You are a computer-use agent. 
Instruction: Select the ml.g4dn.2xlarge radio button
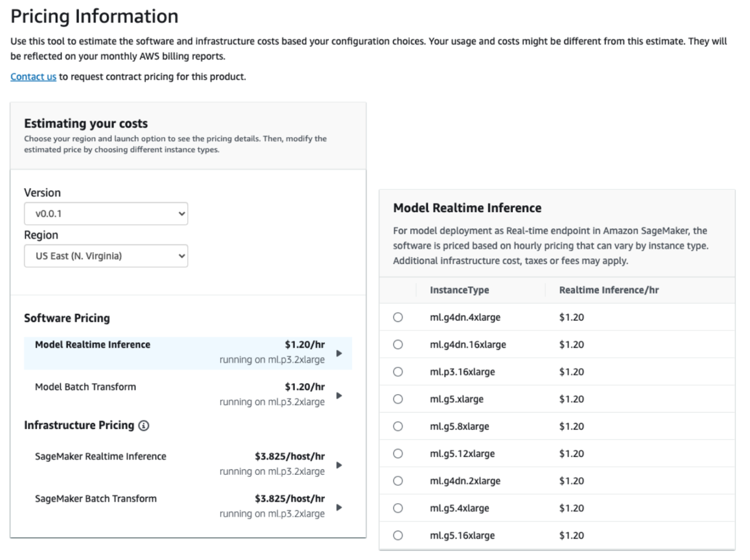point(398,481)
